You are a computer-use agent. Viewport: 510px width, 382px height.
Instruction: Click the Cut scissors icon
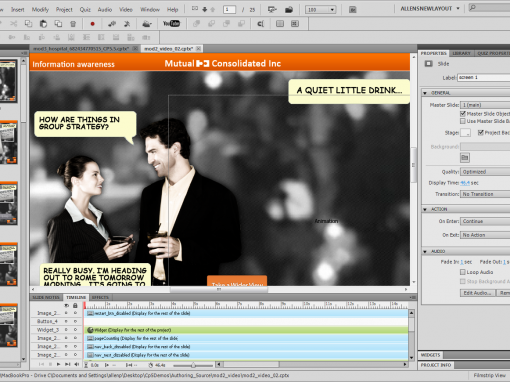pyautogui.click(x=14, y=24)
